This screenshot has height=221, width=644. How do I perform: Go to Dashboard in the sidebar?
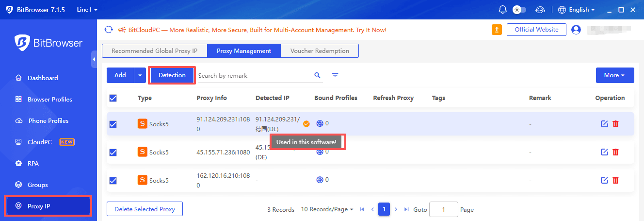point(43,78)
